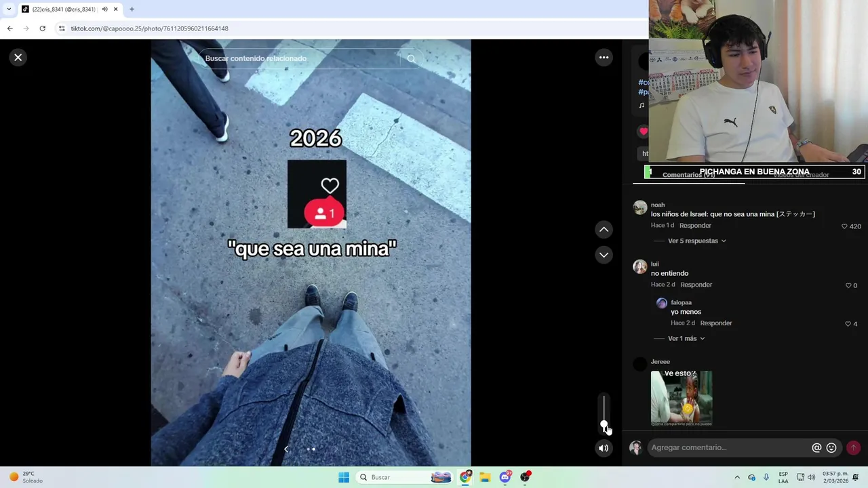Screen dimensions: 868x488
Task: Open noah's profile avatar
Action: [x=639, y=207]
